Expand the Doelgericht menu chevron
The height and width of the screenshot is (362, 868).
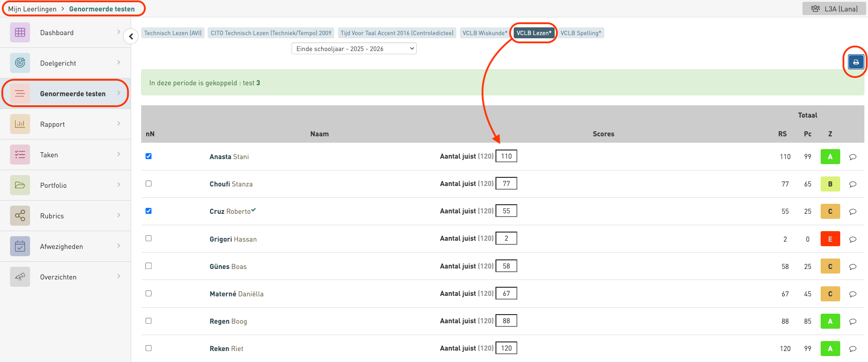(119, 62)
